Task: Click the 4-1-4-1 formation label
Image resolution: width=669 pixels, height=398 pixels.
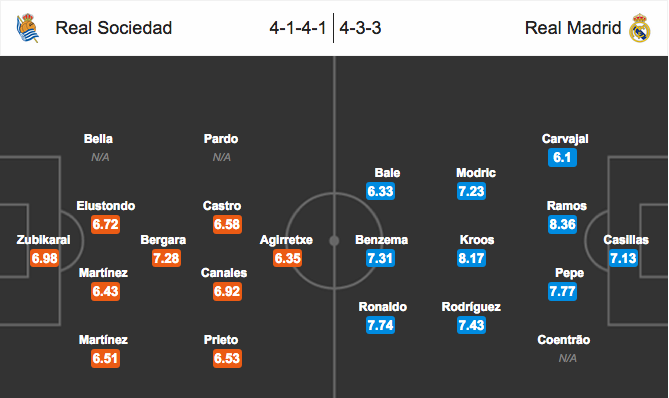Action: tap(297, 28)
